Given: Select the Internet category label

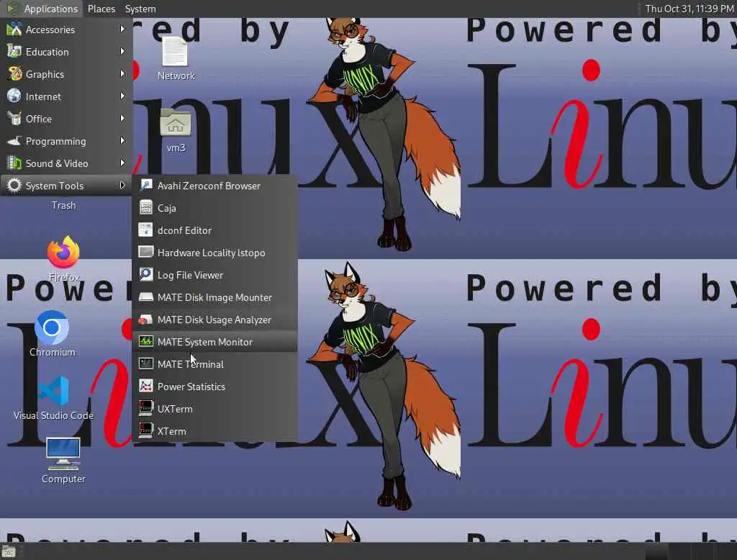Looking at the screenshot, I should tap(43, 96).
